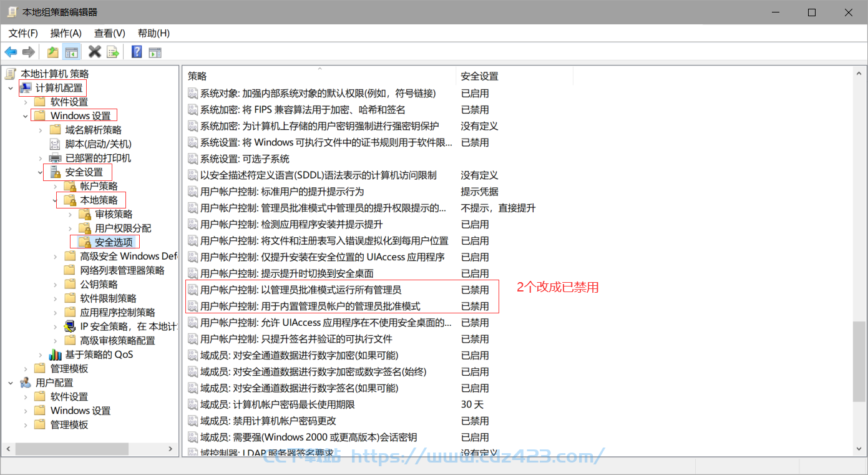Image resolution: width=868 pixels, height=475 pixels.
Task: Collapse Windows 设置 under 计算机配置
Action: (x=26, y=116)
